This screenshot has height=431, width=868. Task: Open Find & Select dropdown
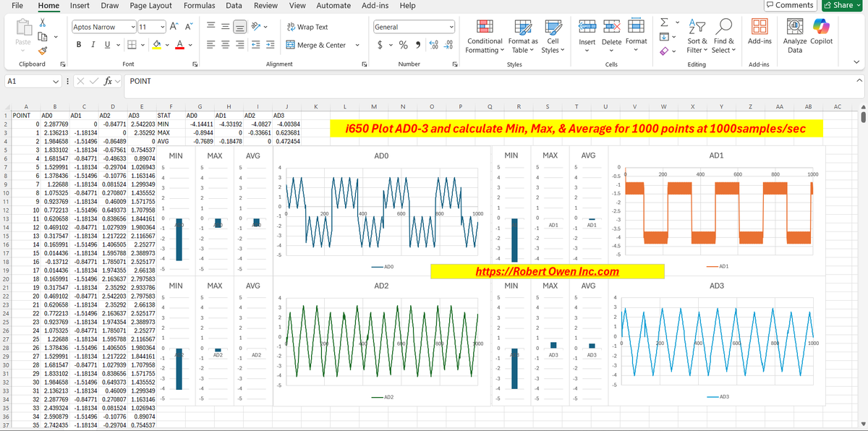coord(723,37)
